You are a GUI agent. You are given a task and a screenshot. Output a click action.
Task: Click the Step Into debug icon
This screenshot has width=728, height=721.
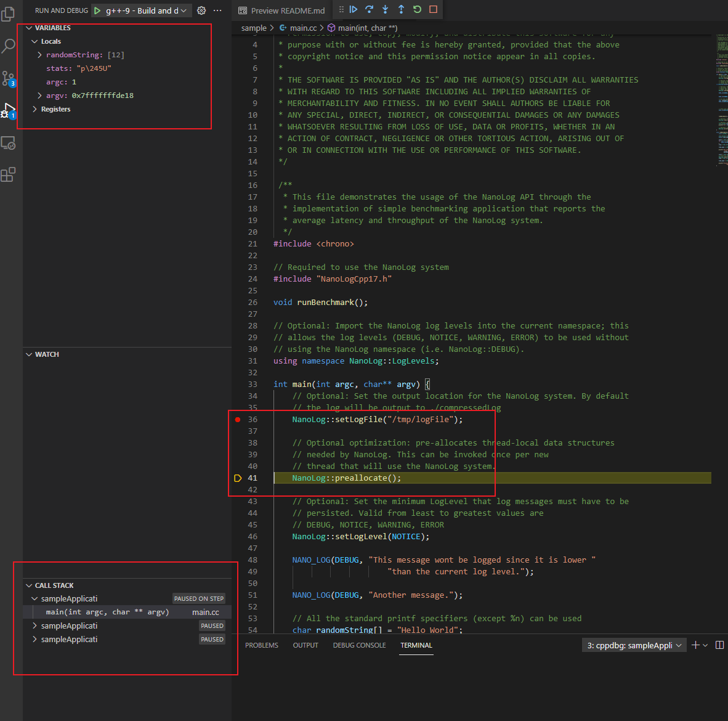coord(386,9)
